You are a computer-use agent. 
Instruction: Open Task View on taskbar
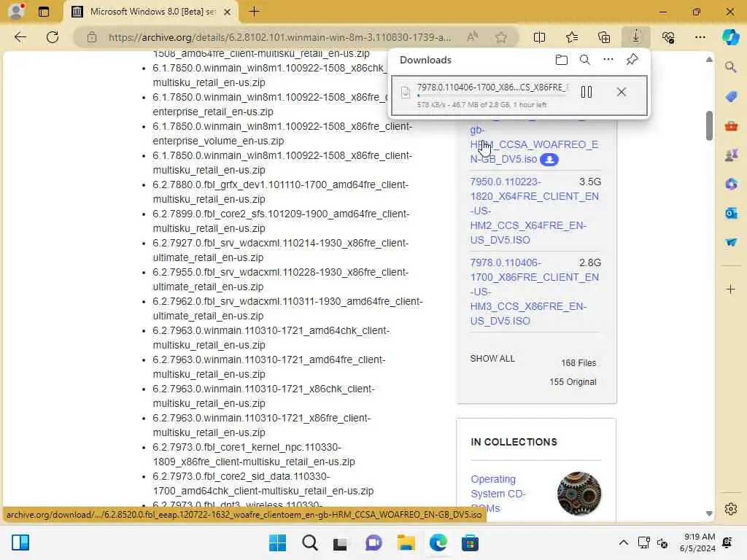(x=340, y=543)
